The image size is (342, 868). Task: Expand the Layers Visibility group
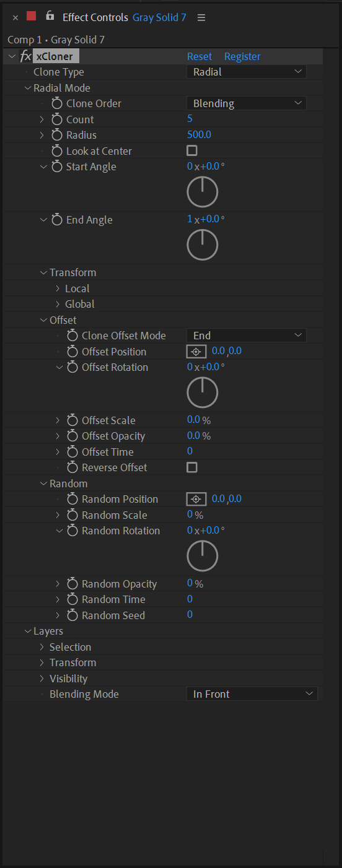tap(42, 679)
